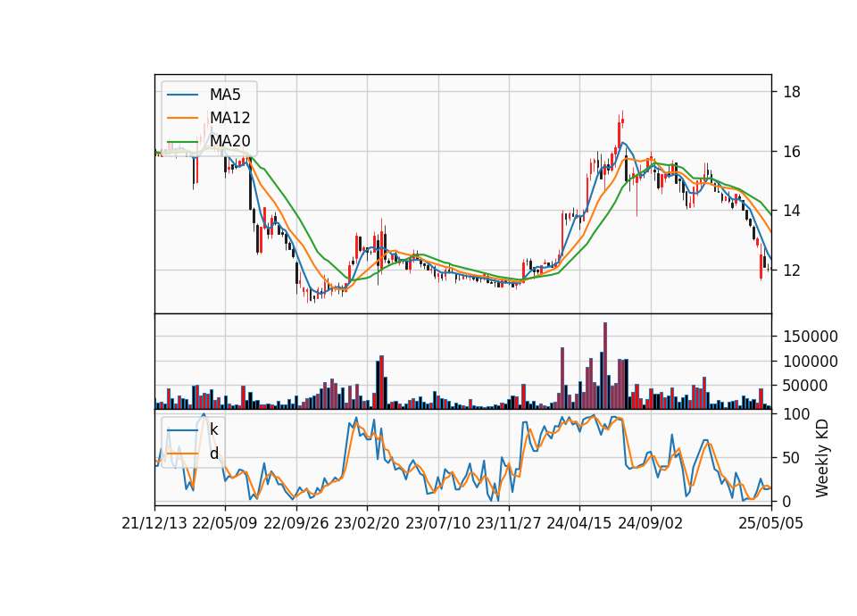
Task: Click the 24/04/15 date label
Action: coord(579,523)
